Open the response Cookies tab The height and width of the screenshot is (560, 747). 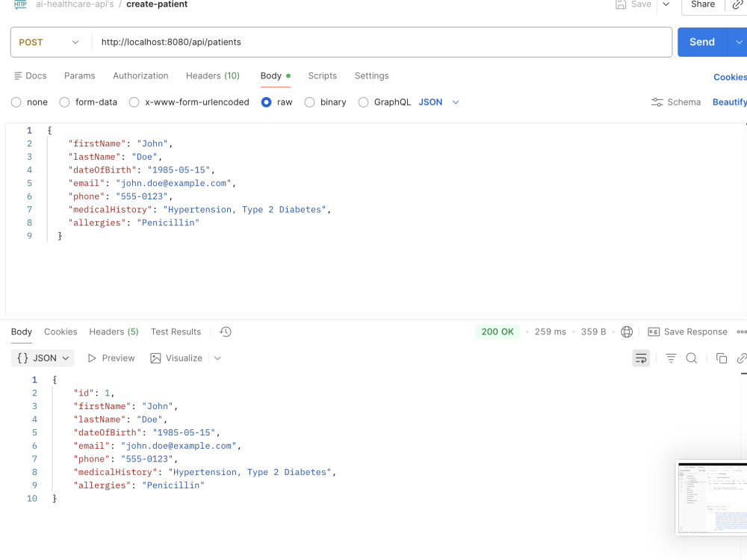click(61, 332)
